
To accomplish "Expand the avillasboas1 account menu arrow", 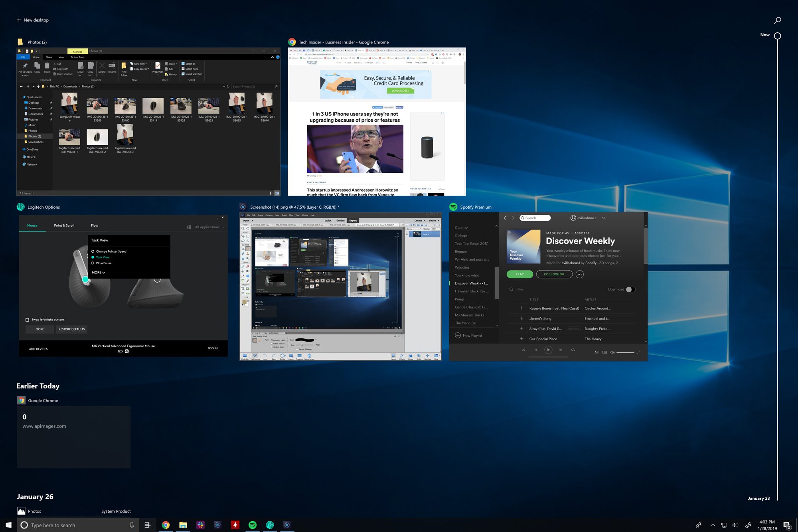I will coord(603,218).
